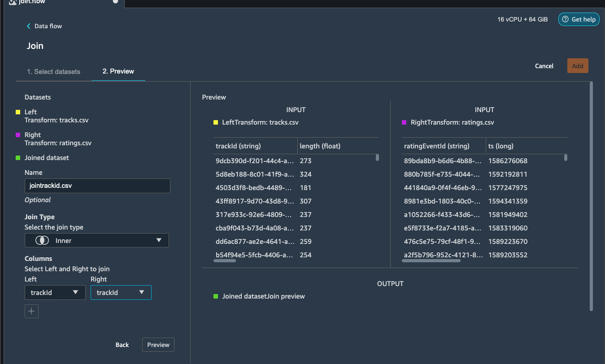This screenshot has height=364, width=605.
Task: Click the trackId cell 5d8eb188-8c01-41f9
Action: (255, 174)
